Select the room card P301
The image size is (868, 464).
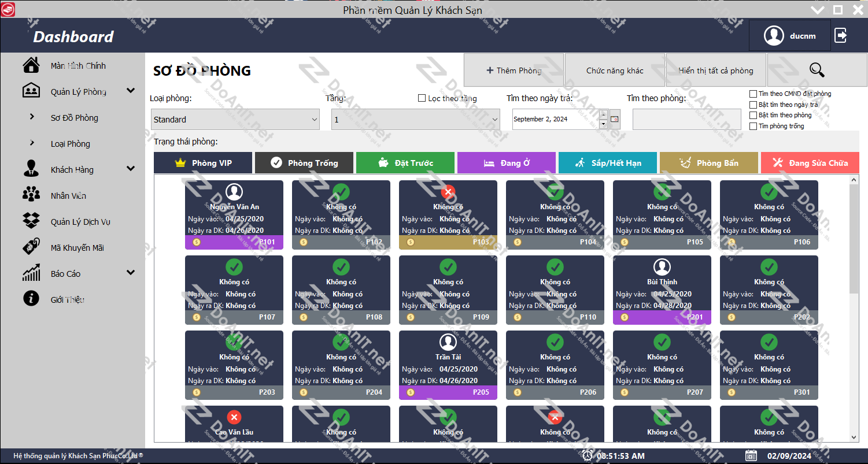pos(769,365)
